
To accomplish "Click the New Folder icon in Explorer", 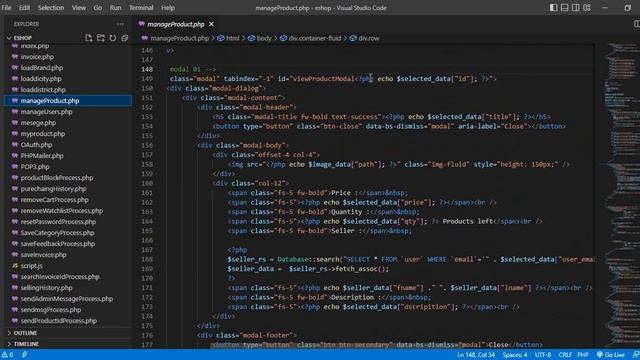I will pyautogui.click(x=100, y=38).
